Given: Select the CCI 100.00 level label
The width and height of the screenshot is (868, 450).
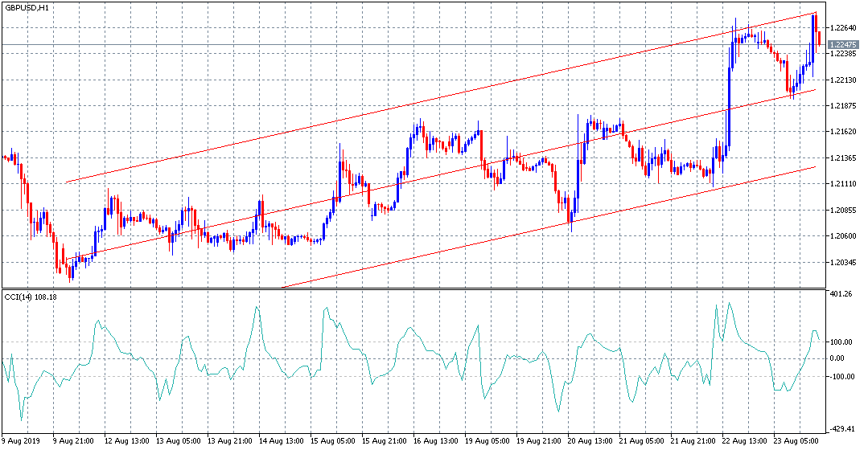Looking at the screenshot, I should click(x=841, y=342).
